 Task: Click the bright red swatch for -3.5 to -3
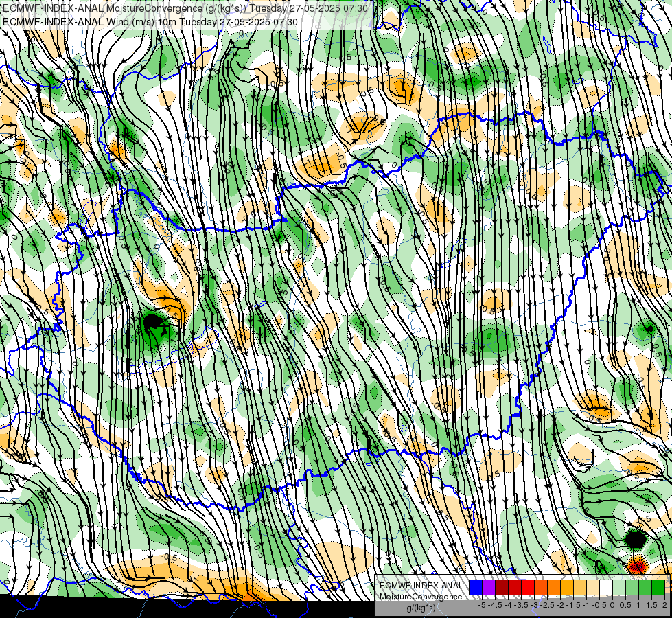coord(528,588)
